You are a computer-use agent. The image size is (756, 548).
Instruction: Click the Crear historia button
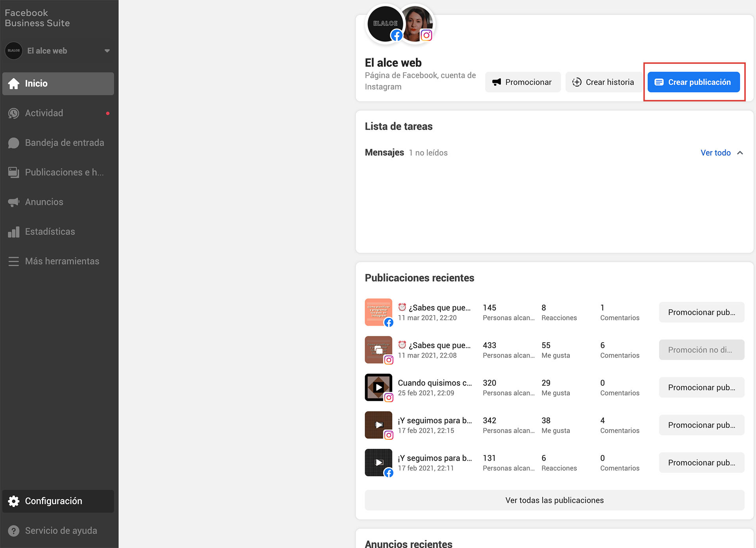coord(604,82)
